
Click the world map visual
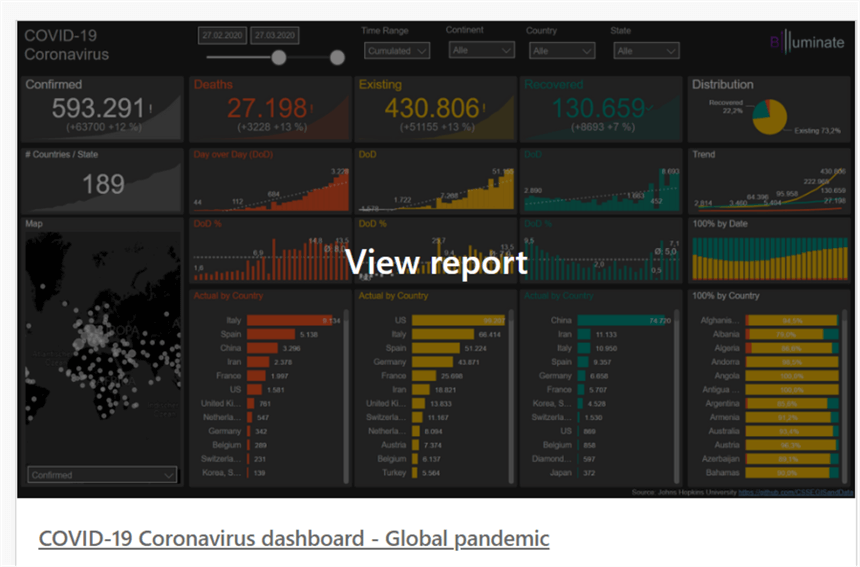pos(103,348)
